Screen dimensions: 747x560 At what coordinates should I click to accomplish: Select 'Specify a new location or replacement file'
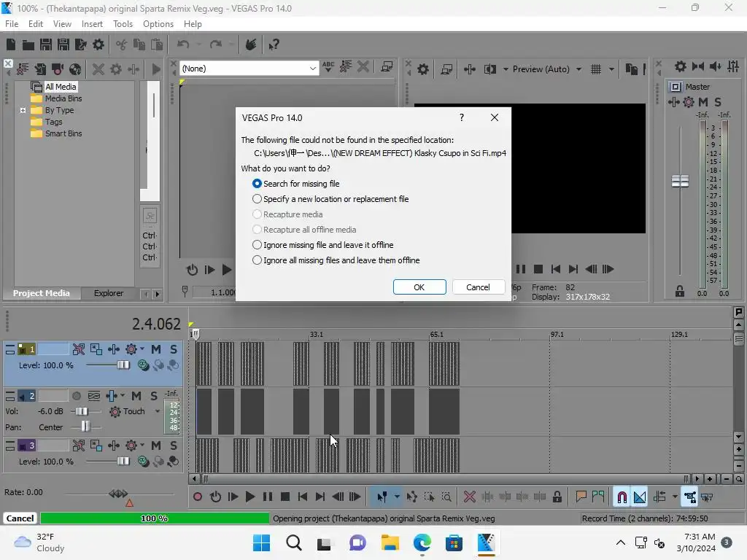(330, 199)
